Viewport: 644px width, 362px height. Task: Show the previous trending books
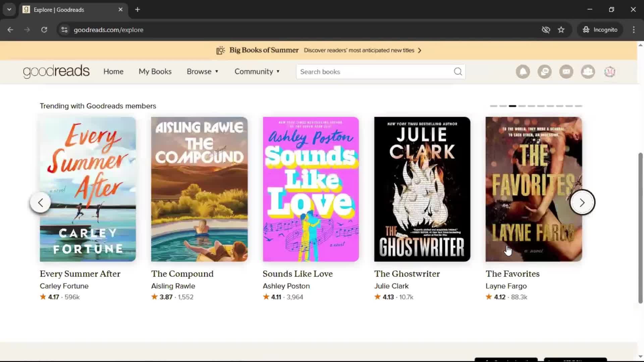[40, 202]
